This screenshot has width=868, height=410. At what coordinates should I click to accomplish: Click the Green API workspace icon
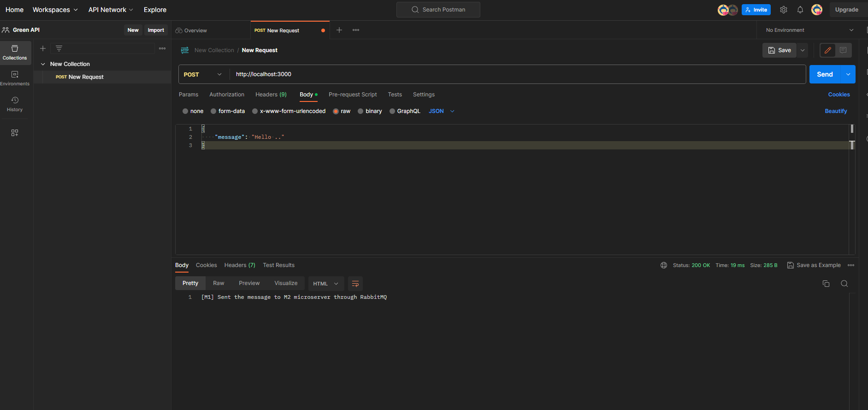(x=6, y=30)
